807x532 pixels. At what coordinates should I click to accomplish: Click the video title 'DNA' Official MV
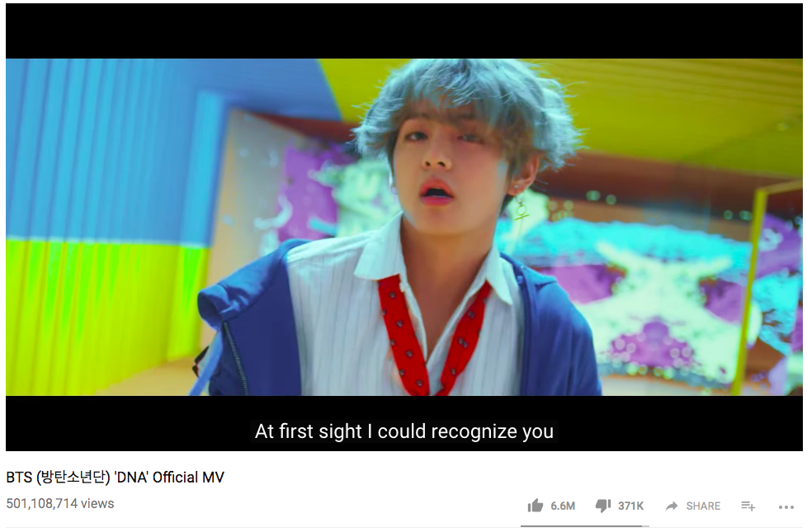coord(170,478)
